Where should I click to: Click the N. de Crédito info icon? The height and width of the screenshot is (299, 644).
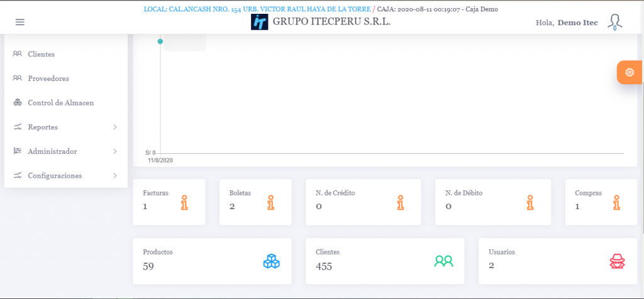pos(400,202)
